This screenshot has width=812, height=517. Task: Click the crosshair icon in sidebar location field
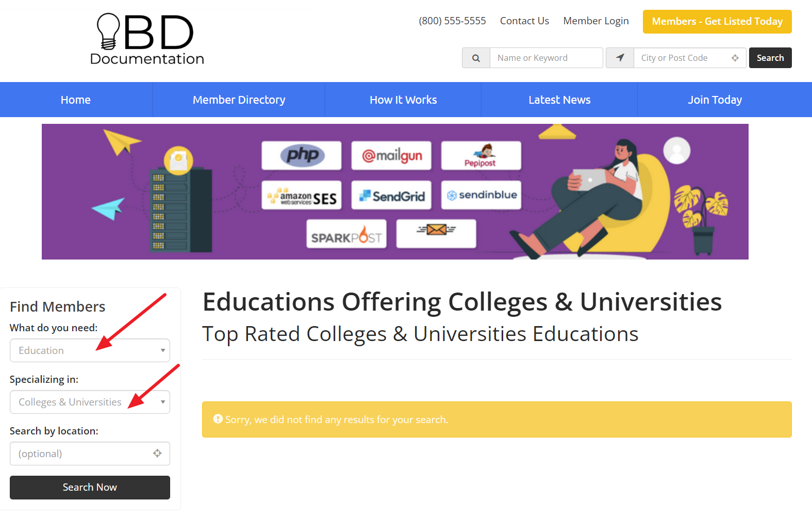(157, 453)
